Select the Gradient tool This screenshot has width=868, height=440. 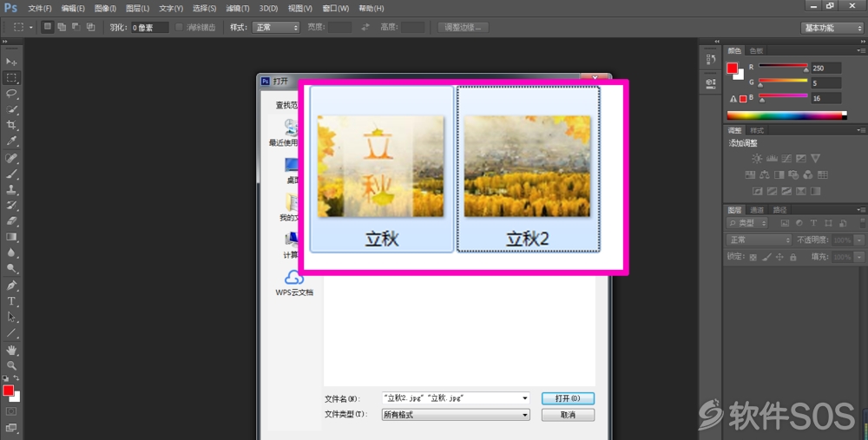[x=11, y=237]
